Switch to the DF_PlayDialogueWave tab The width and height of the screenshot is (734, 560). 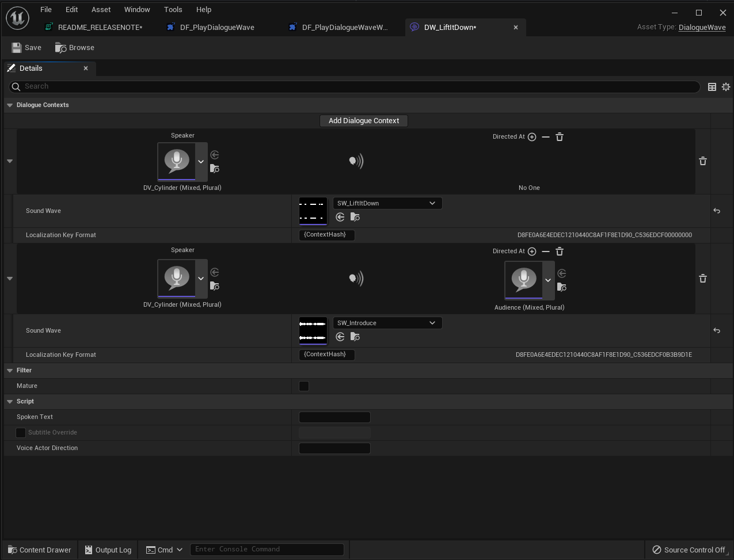[x=216, y=27]
